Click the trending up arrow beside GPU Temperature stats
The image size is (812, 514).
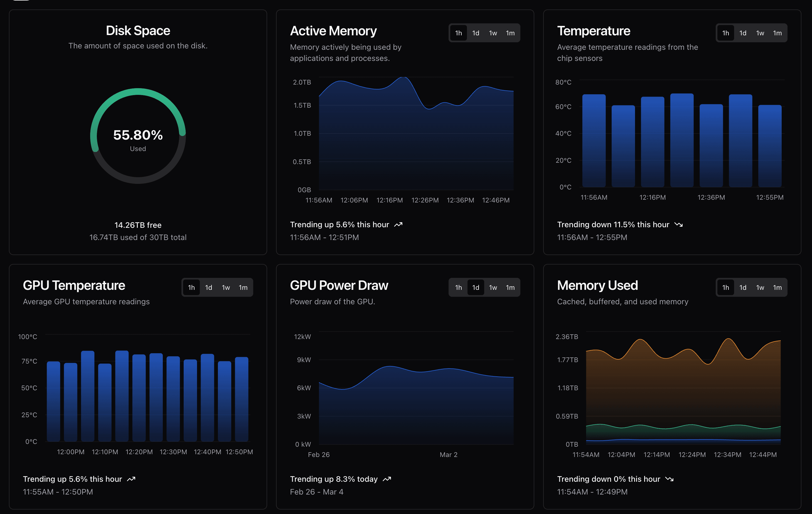(132, 479)
